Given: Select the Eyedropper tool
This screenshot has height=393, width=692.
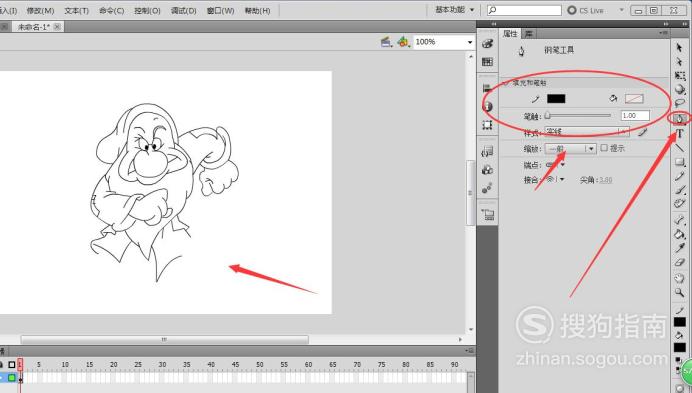Looking at the screenshot, I should tap(680, 248).
